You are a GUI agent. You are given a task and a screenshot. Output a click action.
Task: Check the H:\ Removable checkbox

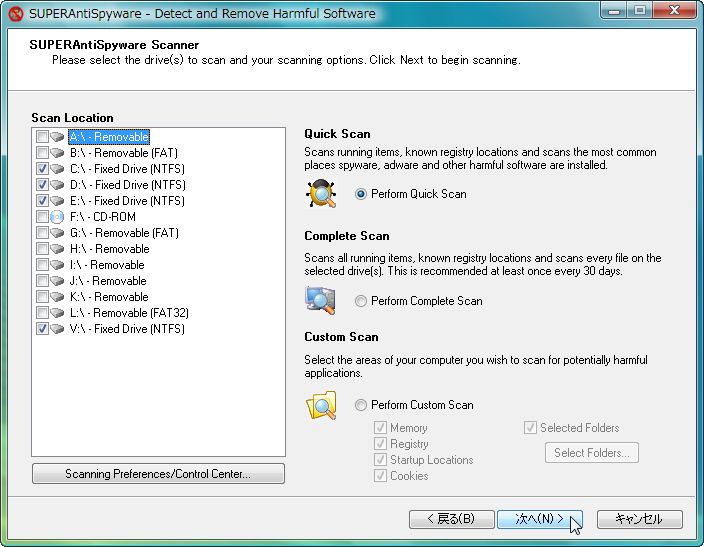(42, 249)
